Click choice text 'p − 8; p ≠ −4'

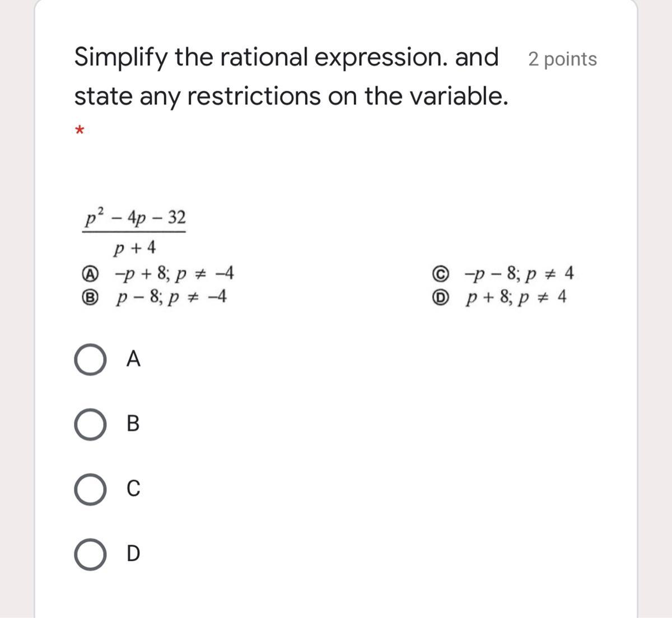pyautogui.click(x=171, y=298)
